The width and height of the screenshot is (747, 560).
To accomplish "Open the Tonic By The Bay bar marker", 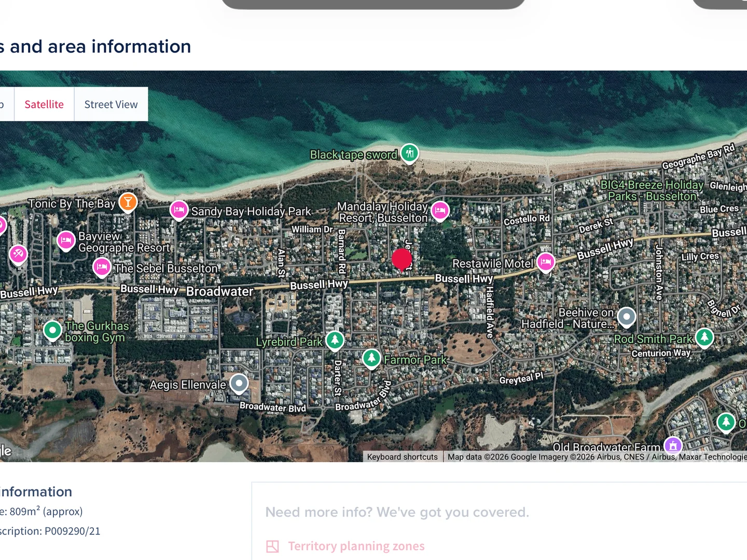I will [128, 203].
